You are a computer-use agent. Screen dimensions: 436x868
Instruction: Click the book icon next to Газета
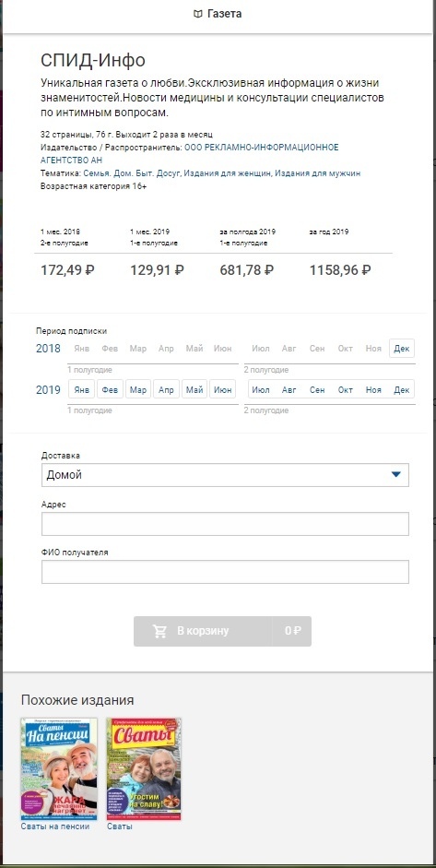click(x=198, y=15)
